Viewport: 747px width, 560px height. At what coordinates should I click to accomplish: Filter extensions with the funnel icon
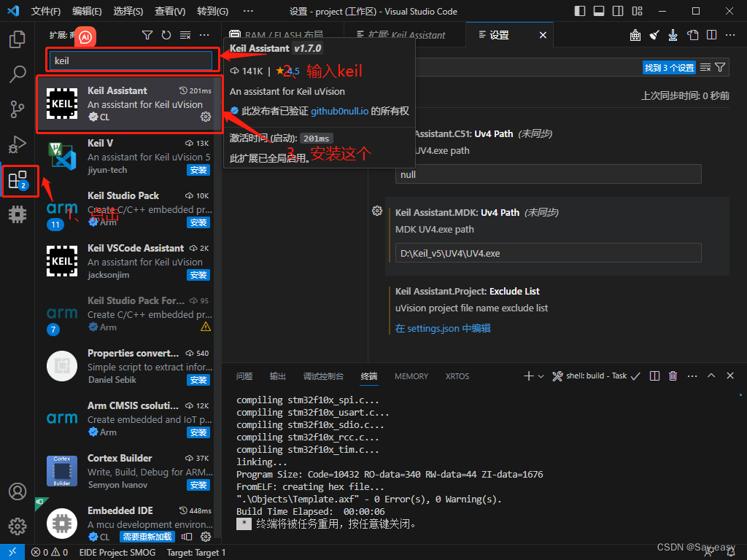point(147,35)
